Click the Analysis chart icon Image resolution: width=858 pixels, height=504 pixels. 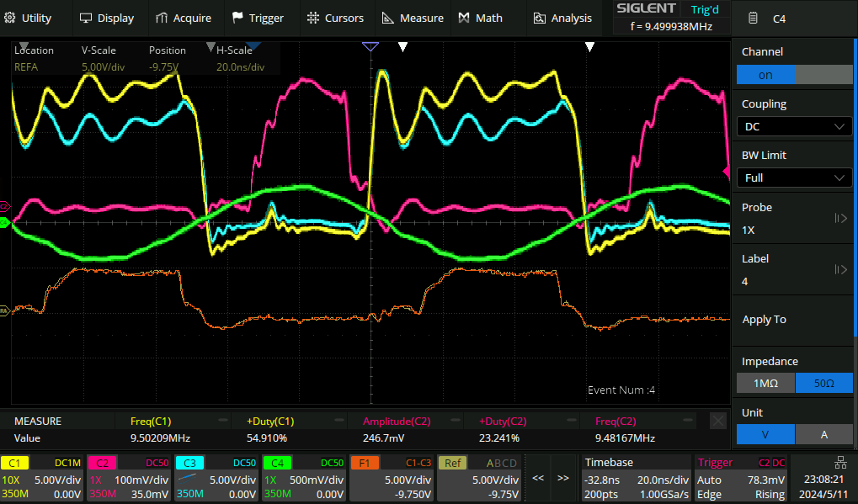pos(540,18)
